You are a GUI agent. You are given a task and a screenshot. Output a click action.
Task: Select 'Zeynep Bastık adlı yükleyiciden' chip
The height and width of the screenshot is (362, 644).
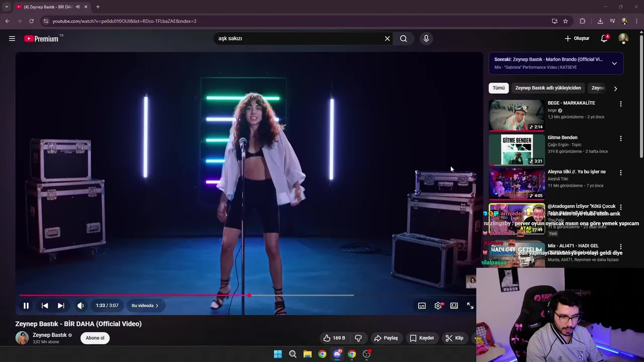click(548, 88)
